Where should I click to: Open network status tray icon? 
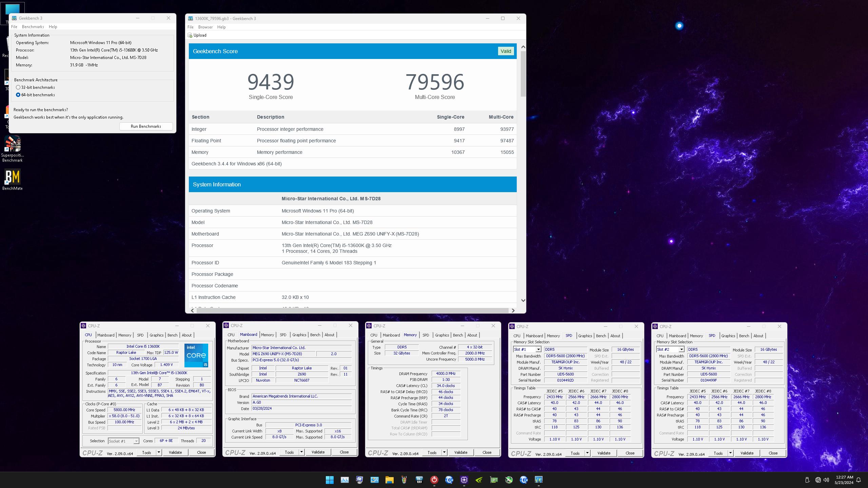[818, 480]
